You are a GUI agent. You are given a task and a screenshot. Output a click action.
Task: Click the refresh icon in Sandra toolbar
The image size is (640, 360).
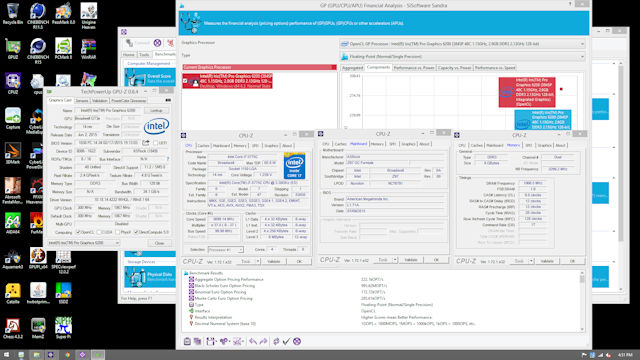276,341
